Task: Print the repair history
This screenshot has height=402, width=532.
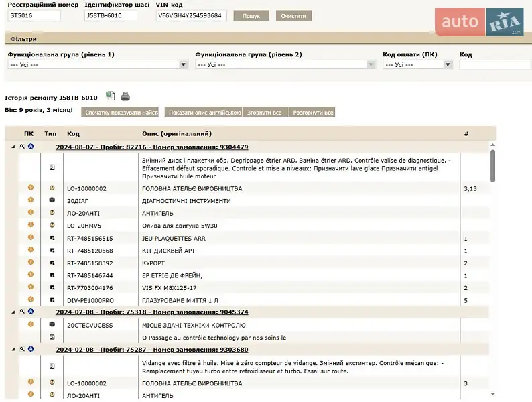Action: click(125, 96)
